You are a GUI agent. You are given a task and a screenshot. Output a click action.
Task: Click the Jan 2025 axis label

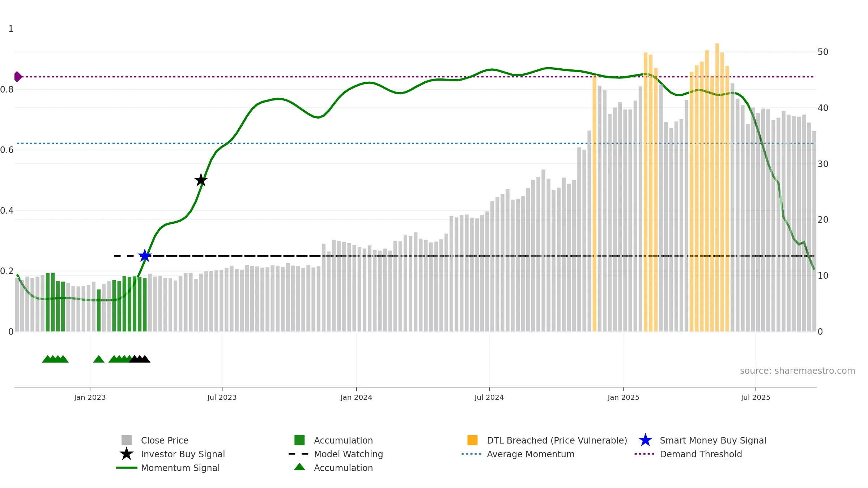pos(623,397)
